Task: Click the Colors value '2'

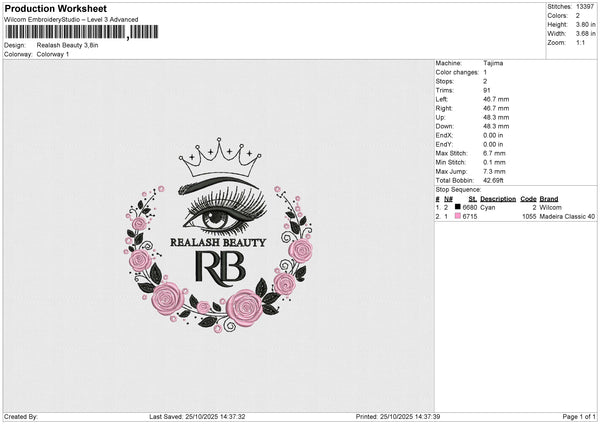Action: (578, 16)
